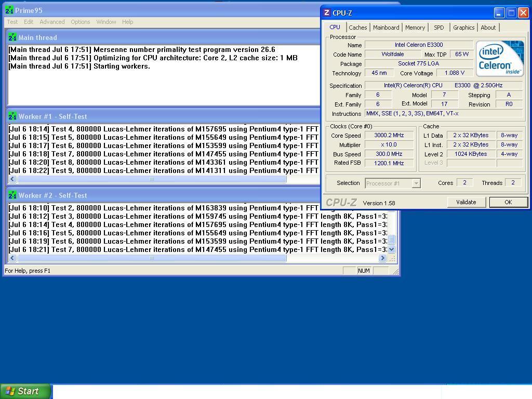This screenshot has width=532, height=399.
Task: Click the L1 Data 2 x 32 KBytes value
Action: tap(471, 136)
